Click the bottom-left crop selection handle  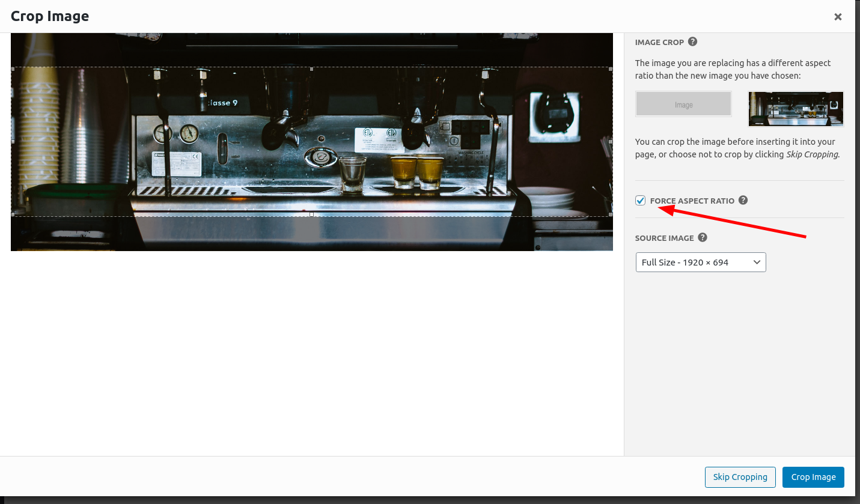(x=13, y=214)
